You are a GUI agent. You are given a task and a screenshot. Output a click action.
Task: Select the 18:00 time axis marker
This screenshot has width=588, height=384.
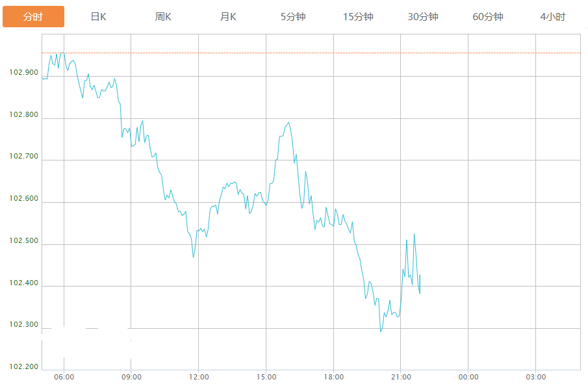tap(334, 377)
